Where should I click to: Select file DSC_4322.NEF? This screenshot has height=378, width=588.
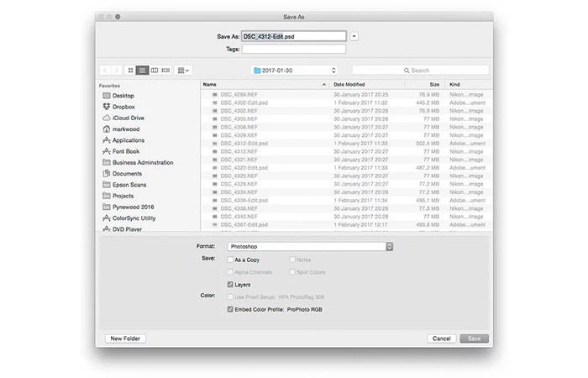(347, 176)
